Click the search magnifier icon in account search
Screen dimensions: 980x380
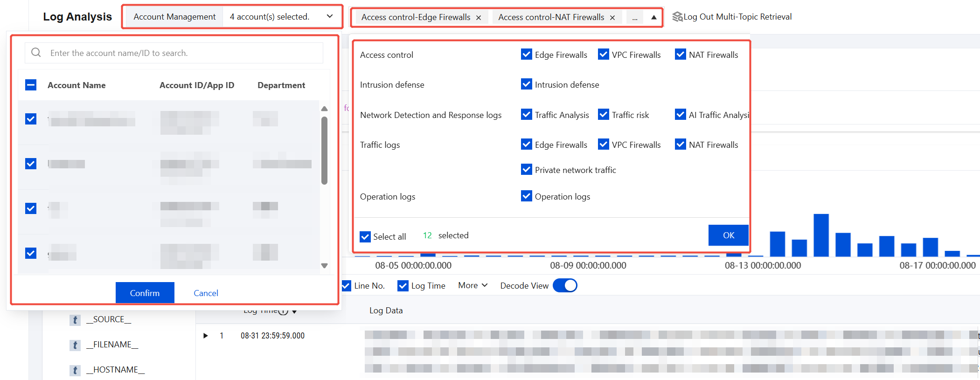(x=36, y=53)
